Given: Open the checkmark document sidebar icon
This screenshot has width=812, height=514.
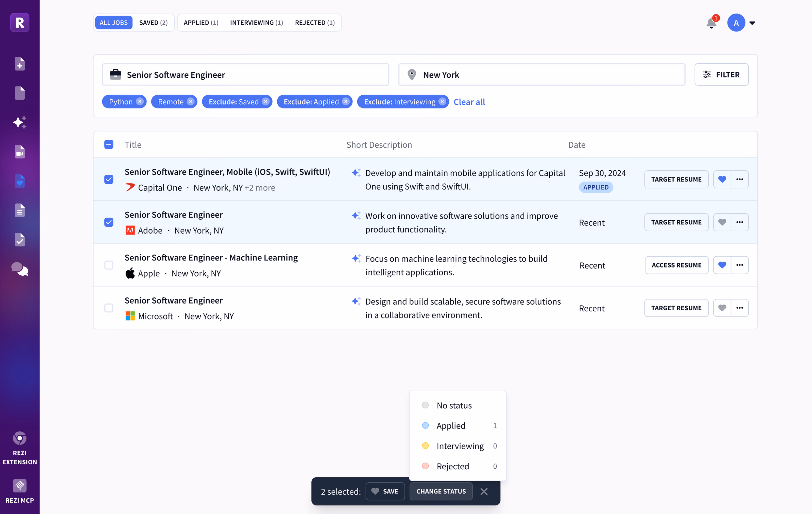Looking at the screenshot, I should 20,240.
